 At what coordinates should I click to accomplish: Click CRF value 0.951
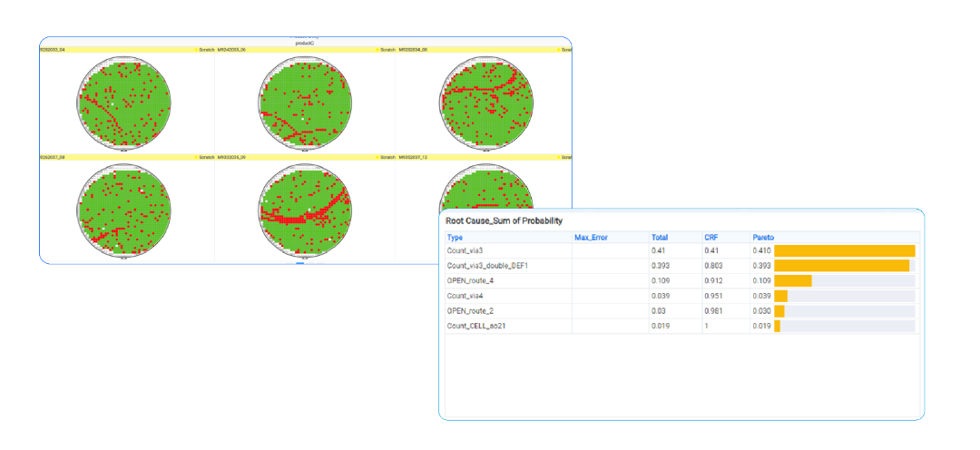coord(713,296)
